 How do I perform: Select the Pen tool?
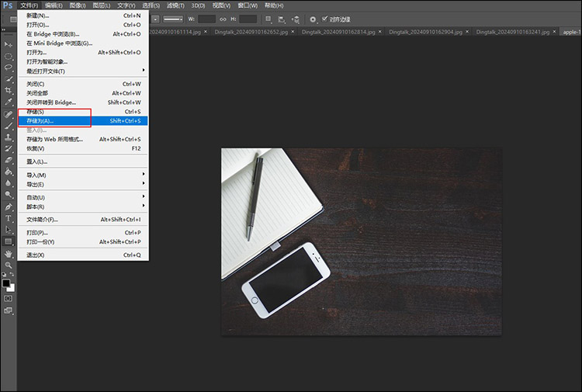point(9,206)
